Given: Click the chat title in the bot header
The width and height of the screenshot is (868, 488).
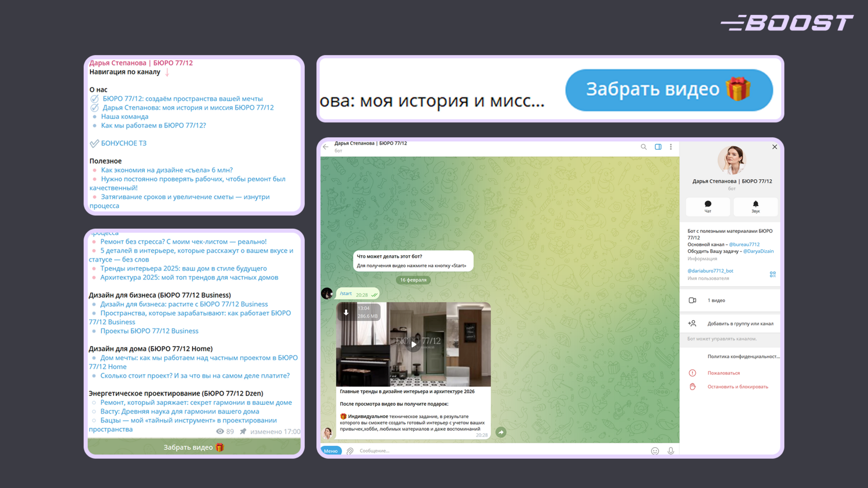Looking at the screenshot, I should coord(370,144).
